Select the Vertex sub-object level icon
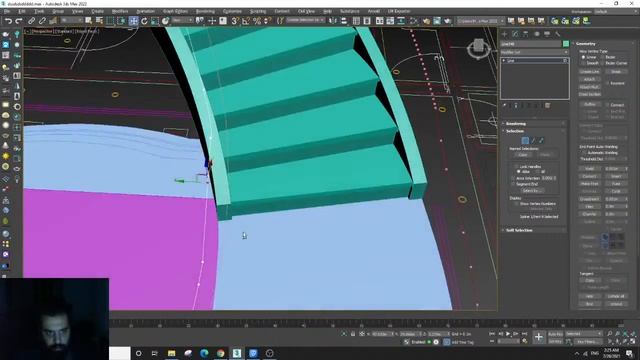This screenshot has width=640, height=360. pos(525,140)
